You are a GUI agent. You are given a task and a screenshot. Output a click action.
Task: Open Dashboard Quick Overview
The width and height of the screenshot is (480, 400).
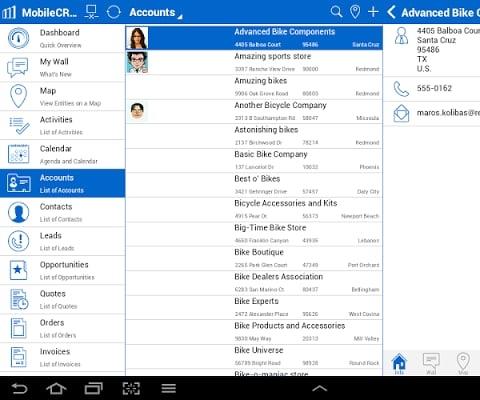(63, 38)
